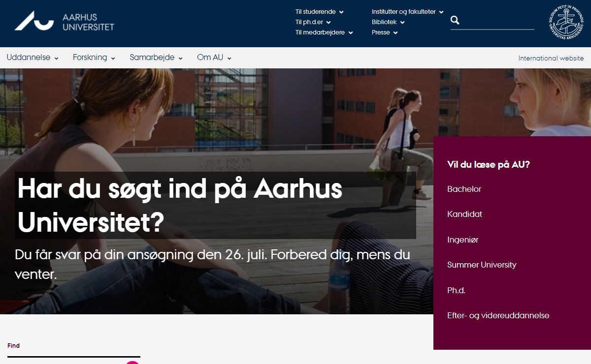Image resolution: width=591 pixels, height=364 pixels.
Task: Expand Institutter og fakulteter dropdown
Action: pos(407,12)
